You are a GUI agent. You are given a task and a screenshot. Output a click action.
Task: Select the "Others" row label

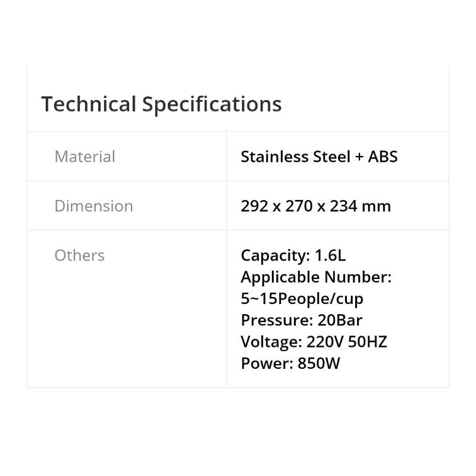coord(79,255)
